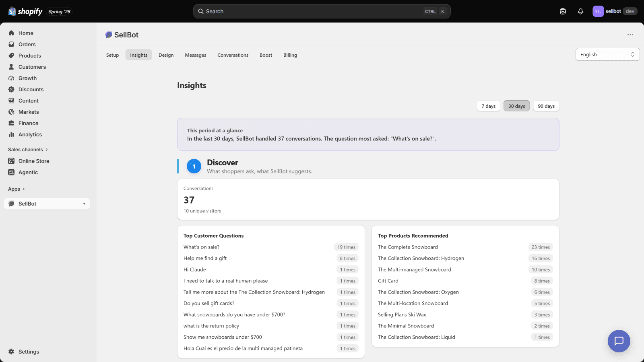Click "Selling Plans Ski Wax" product
Image resolution: width=644 pixels, height=362 pixels.
[x=402, y=315]
